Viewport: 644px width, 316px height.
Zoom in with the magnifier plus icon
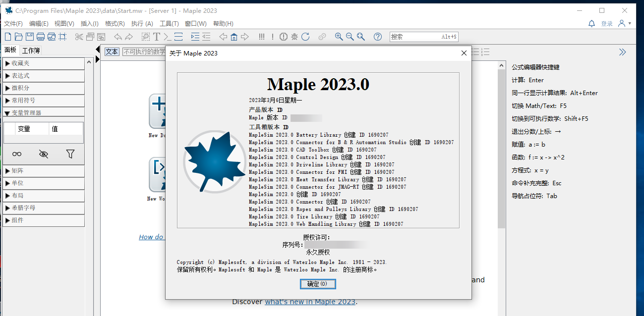pos(339,37)
